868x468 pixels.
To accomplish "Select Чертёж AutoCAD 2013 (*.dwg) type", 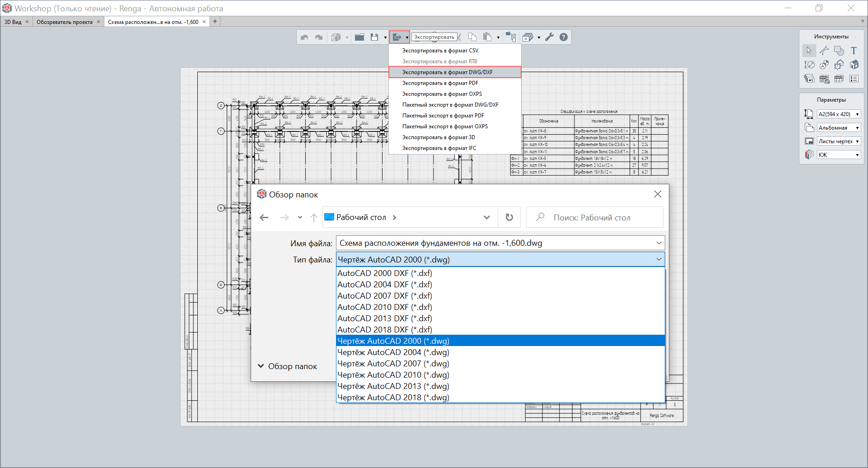I will coord(501,386).
